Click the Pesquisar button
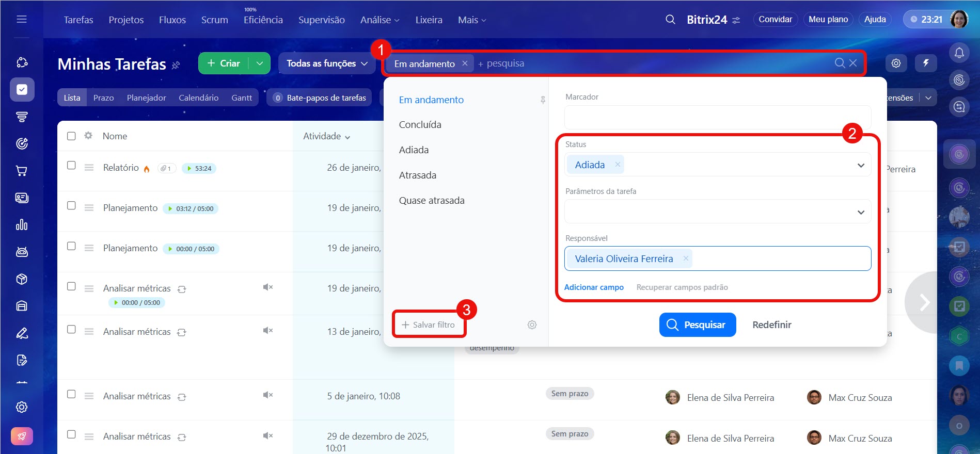Screen dimensions: 980x454 click(x=697, y=325)
